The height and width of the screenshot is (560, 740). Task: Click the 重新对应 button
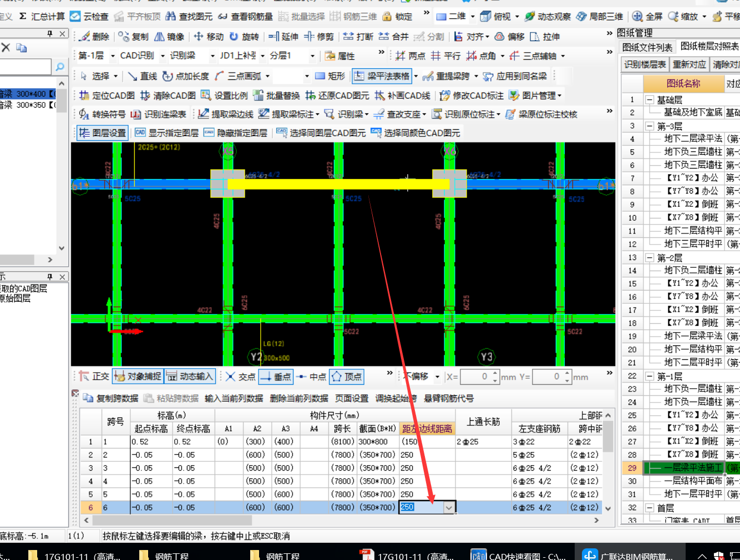coord(689,64)
